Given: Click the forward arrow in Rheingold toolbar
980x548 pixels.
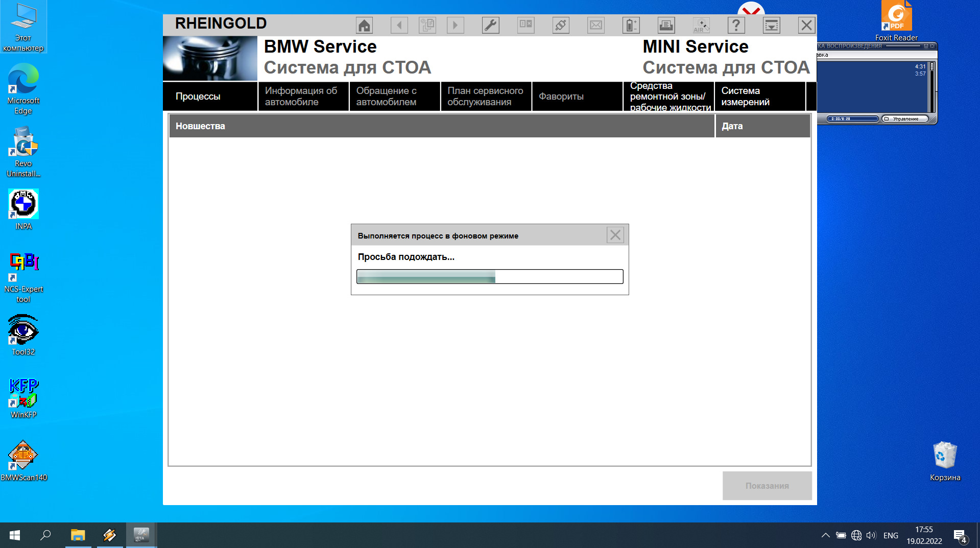Looking at the screenshot, I should point(456,25).
